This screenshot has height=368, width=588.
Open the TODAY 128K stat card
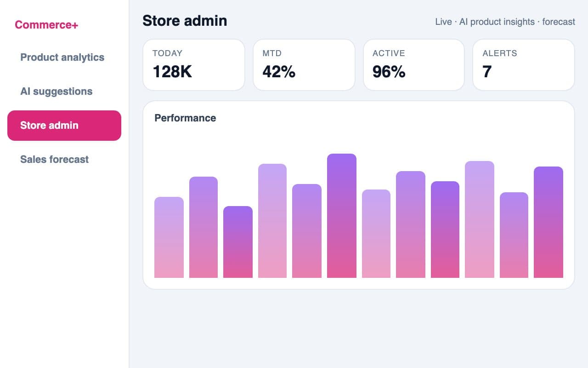click(x=194, y=65)
